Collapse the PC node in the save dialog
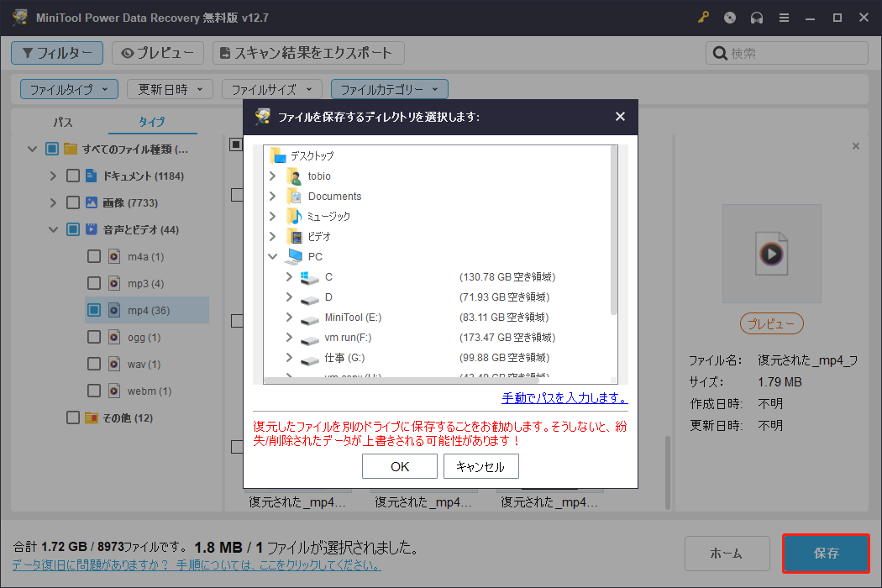This screenshot has height=588, width=882. 272,256
